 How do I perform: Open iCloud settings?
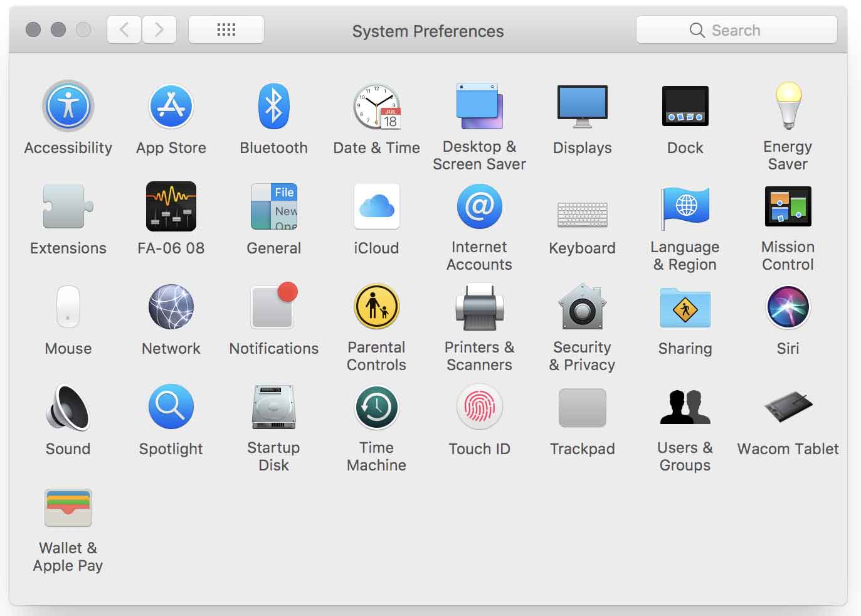click(x=377, y=206)
